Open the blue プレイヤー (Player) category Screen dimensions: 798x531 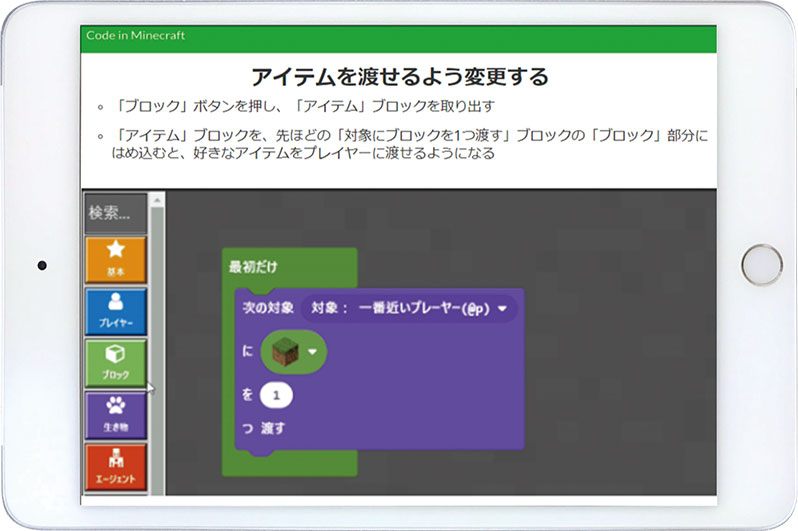tap(116, 311)
